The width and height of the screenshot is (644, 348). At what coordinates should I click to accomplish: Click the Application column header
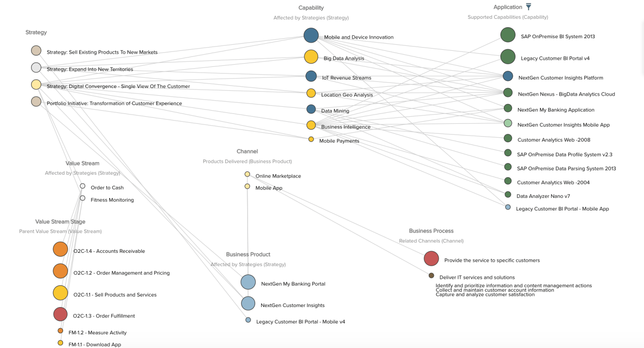(507, 7)
